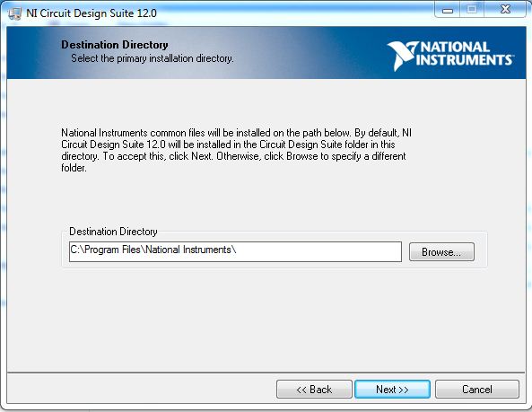Image resolution: width=532 pixels, height=412 pixels.
Task: Minimize the installer window
Action: click(x=448, y=10)
